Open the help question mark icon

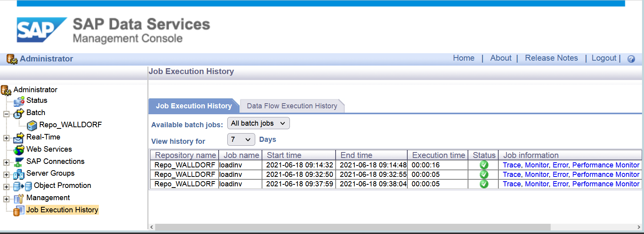[631, 59]
